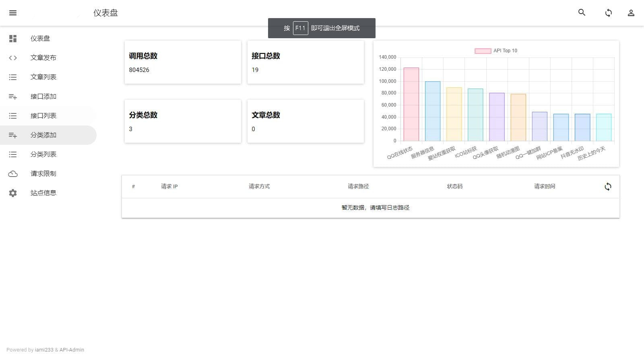644x362 pixels.
Task: Click the 随机动漫图 orange bar
Action: pyautogui.click(x=518, y=117)
